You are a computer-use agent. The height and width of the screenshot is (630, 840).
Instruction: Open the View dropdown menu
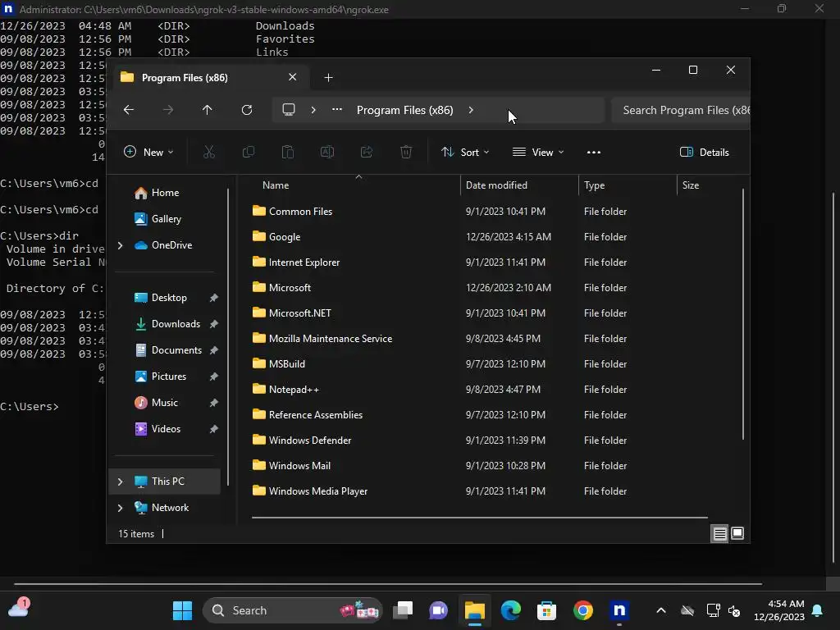pos(538,152)
